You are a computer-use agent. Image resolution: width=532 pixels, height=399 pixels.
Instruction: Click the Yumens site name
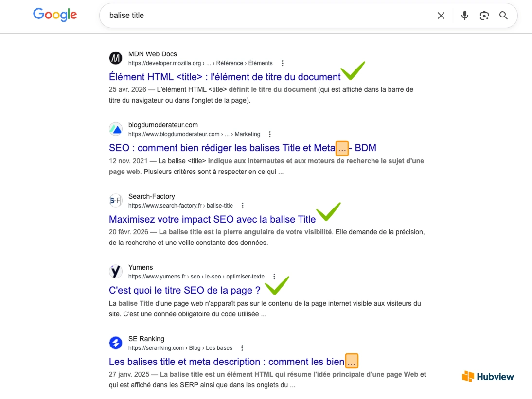point(141,267)
